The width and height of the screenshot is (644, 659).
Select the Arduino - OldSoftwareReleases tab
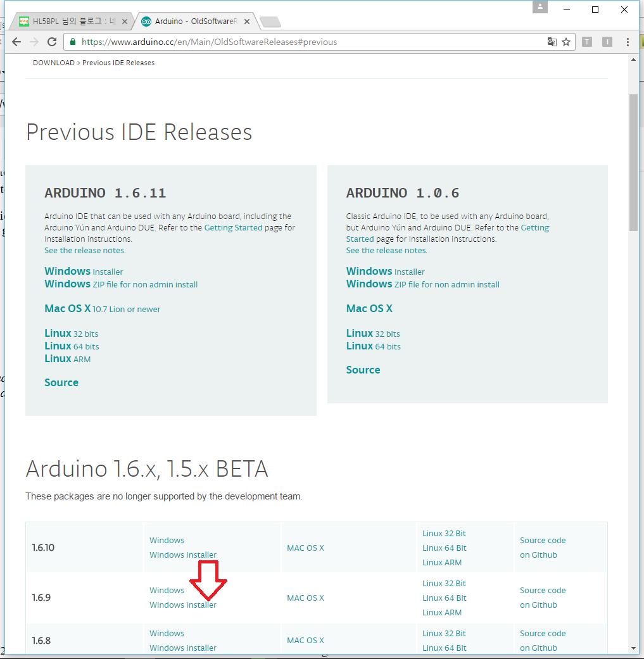point(197,21)
